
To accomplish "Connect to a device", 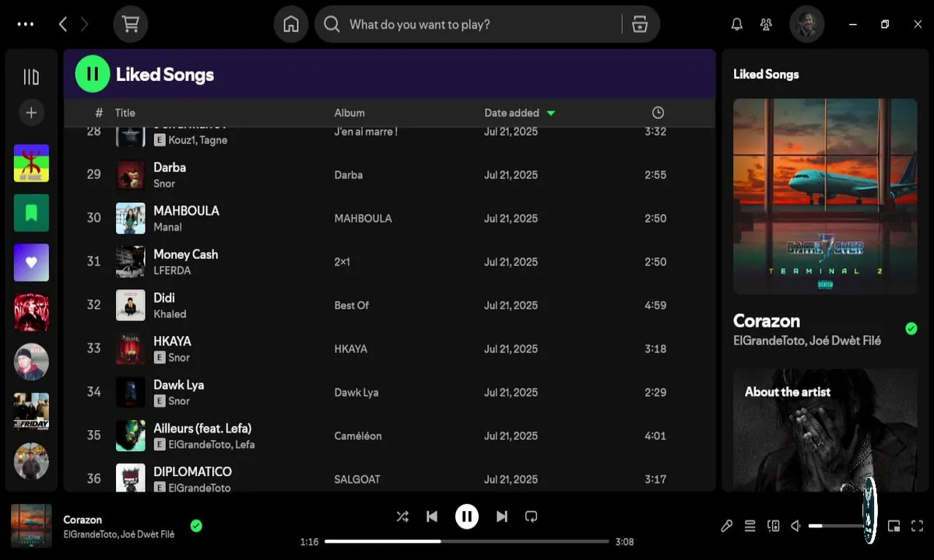I will click(773, 526).
